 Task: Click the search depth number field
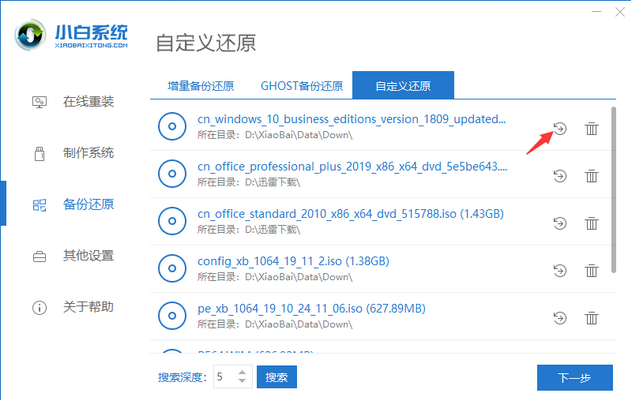coord(223,377)
